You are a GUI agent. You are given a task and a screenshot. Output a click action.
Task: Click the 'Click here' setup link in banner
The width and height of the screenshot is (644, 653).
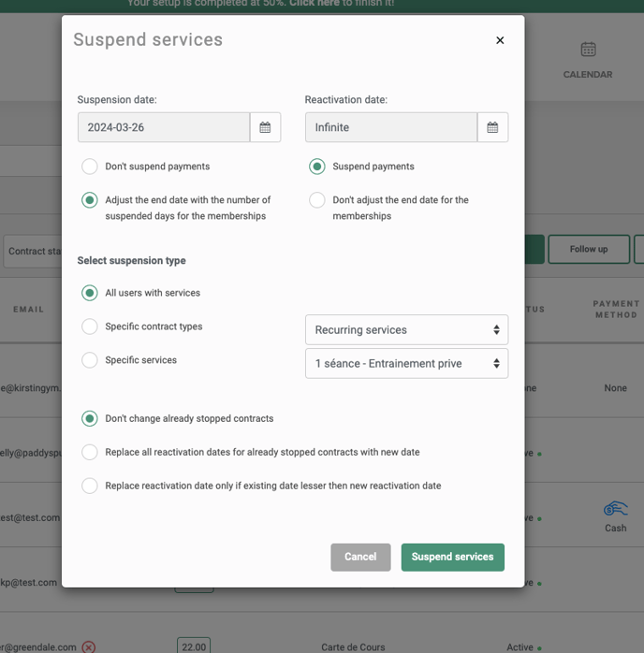[315, 4]
